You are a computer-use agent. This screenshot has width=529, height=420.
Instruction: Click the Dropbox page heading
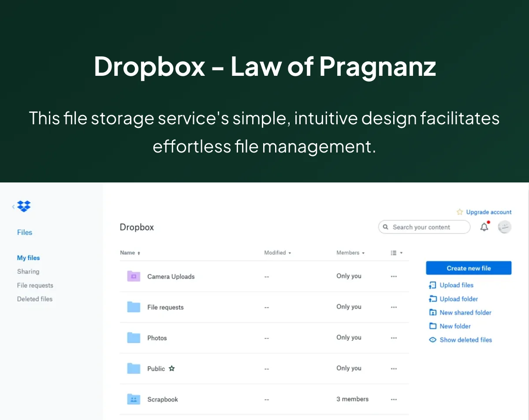coord(137,227)
